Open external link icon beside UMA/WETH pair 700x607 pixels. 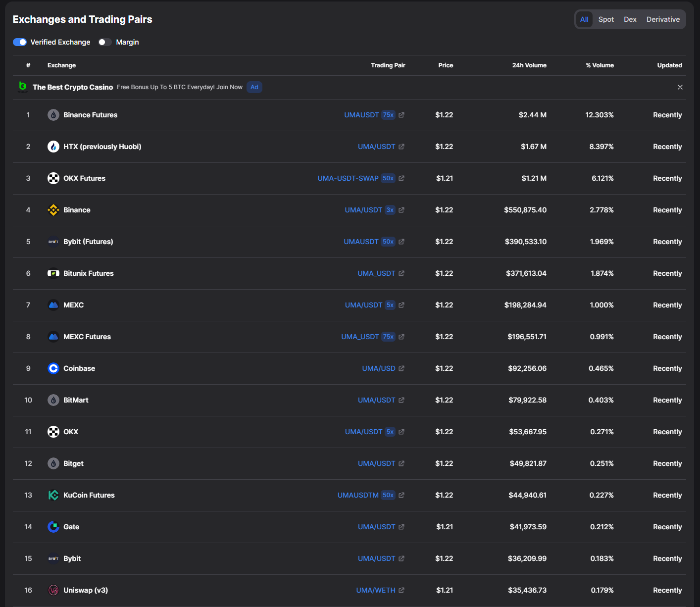[x=401, y=590]
